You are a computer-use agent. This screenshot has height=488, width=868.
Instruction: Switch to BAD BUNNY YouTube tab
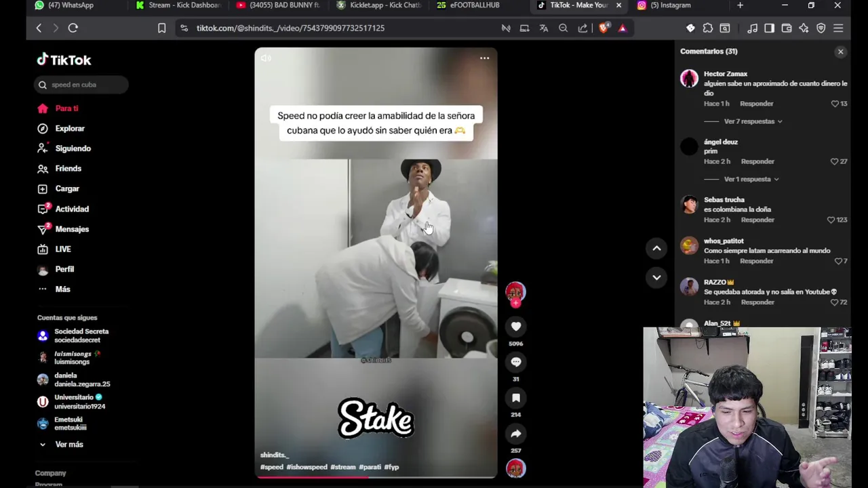point(279,5)
